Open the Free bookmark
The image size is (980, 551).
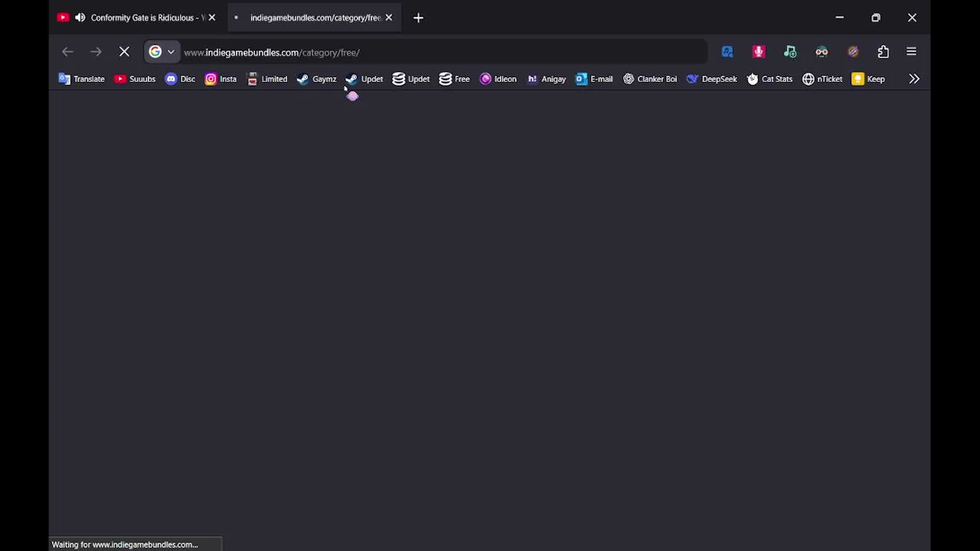[455, 79]
